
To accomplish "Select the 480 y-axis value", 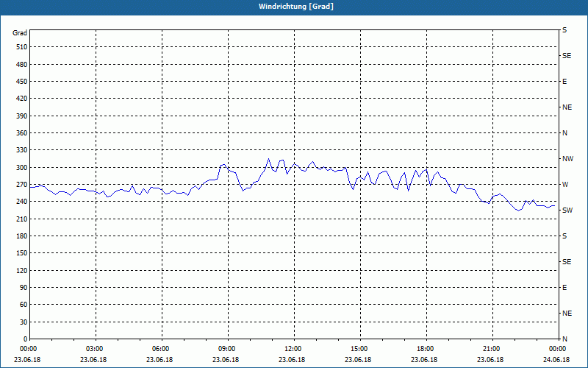I will [22, 65].
